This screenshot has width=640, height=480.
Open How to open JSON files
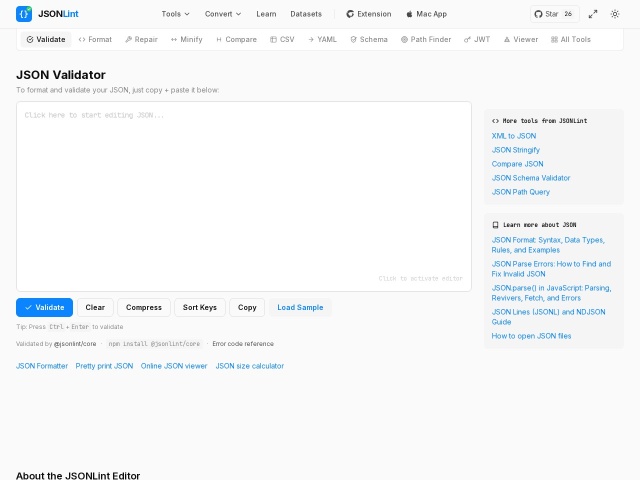pyautogui.click(x=531, y=336)
